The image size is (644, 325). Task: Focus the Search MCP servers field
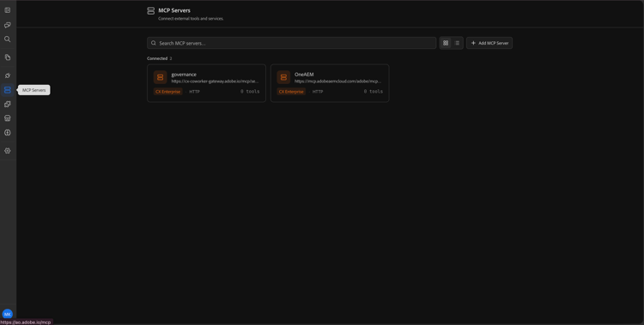(x=292, y=43)
